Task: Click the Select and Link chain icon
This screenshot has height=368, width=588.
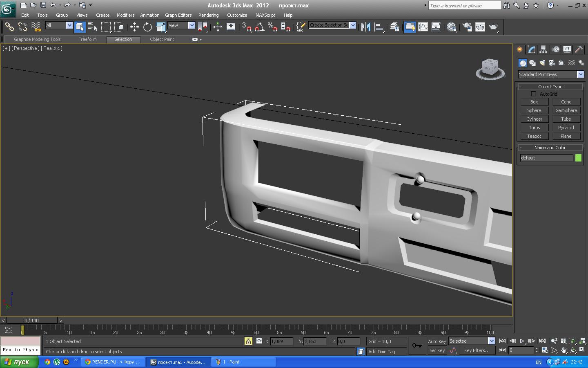Action: point(9,27)
